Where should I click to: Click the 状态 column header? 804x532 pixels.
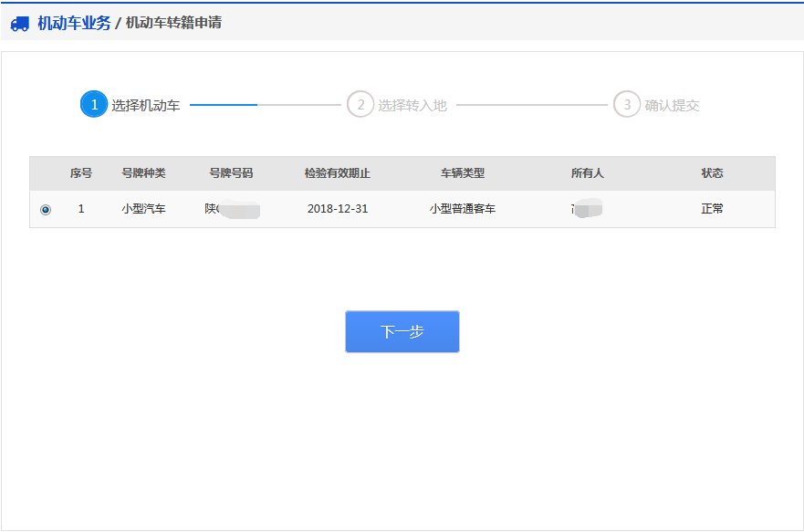712,173
